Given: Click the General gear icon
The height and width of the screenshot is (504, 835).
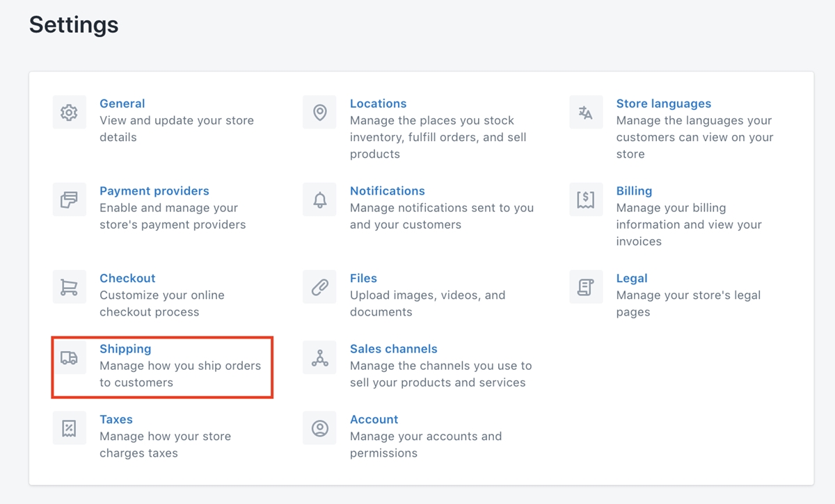Looking at the screenshot, I should point(69,113).
